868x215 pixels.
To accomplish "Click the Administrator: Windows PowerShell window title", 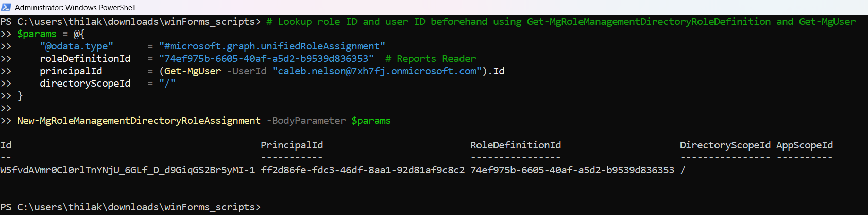I will [75, 7].
